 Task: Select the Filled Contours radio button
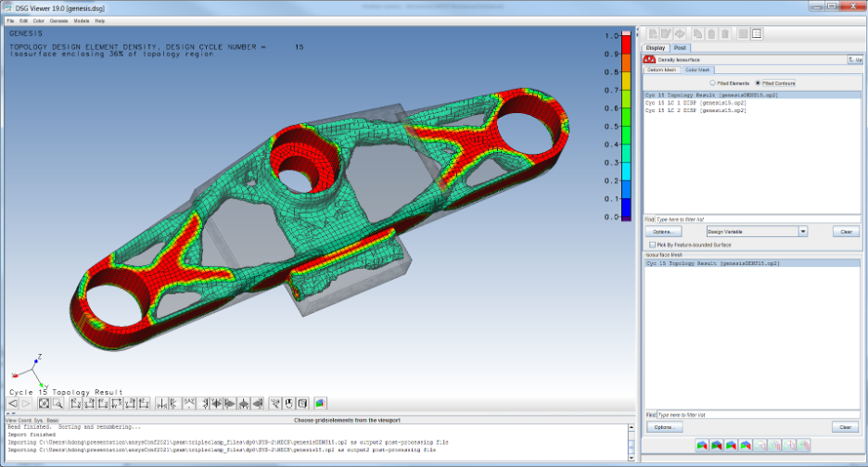point(758,83)
